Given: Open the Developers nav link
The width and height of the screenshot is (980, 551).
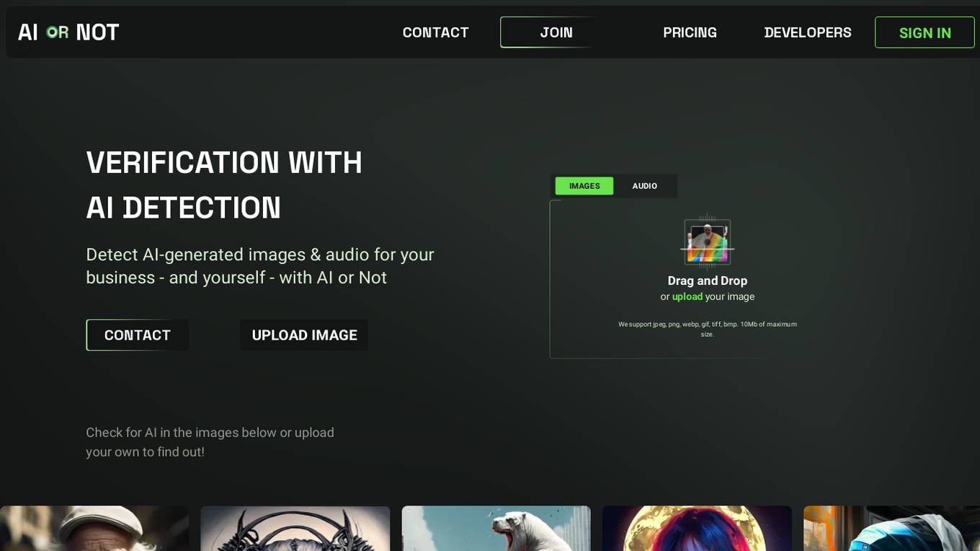Looking at the screenshot, I should click(808, 32).
